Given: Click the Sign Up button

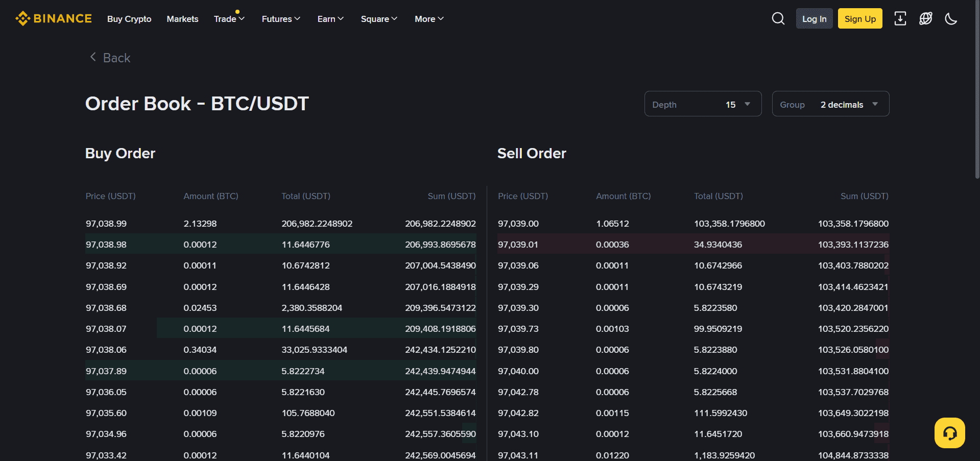Looking at the screenshot, I should point(859,18).
